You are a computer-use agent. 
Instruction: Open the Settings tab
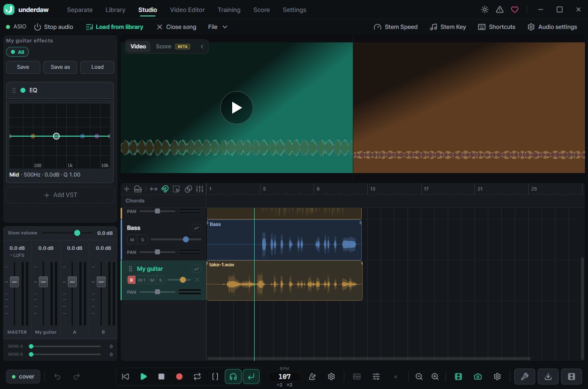pyautogui.click(x=294, y=10)
